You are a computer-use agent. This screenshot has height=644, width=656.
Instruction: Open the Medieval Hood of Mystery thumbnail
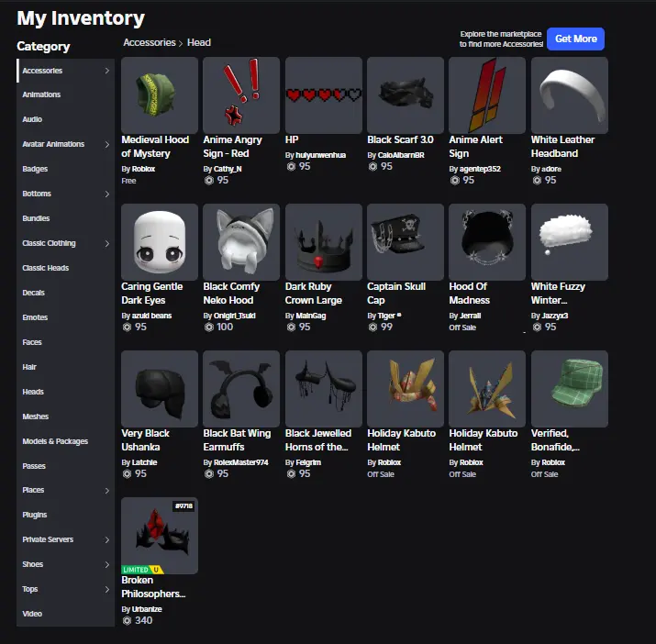(160, 95)
